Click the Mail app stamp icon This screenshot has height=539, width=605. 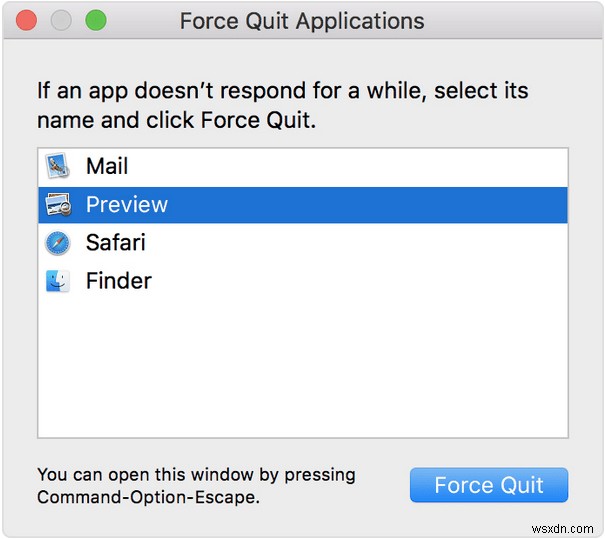57,166
